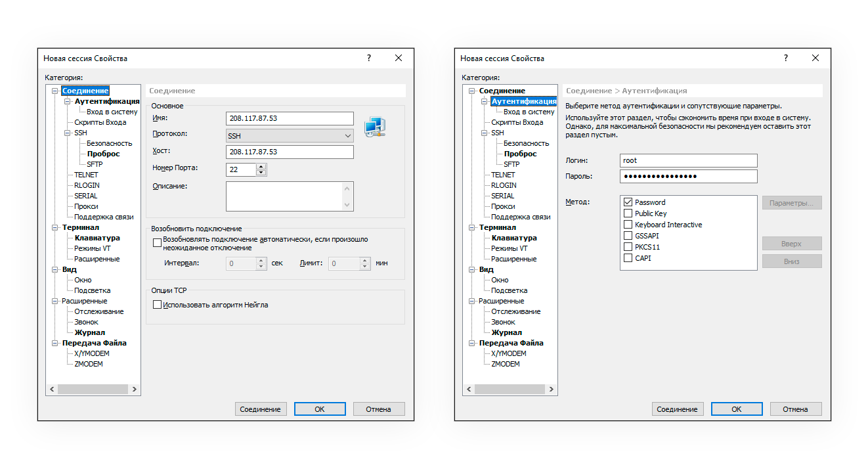
Task: Collapse the Терминал node in the authentication dialog tree
Action: pos(472,228)
